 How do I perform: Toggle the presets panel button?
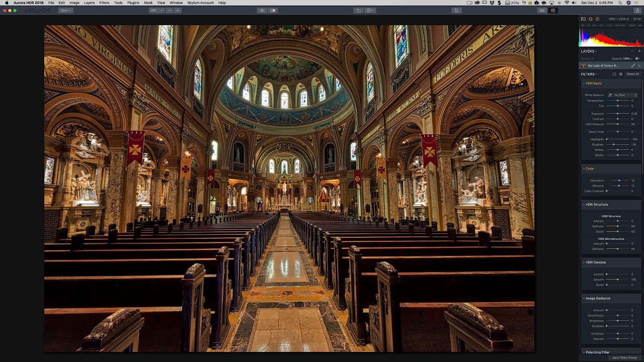coord(542,10)
